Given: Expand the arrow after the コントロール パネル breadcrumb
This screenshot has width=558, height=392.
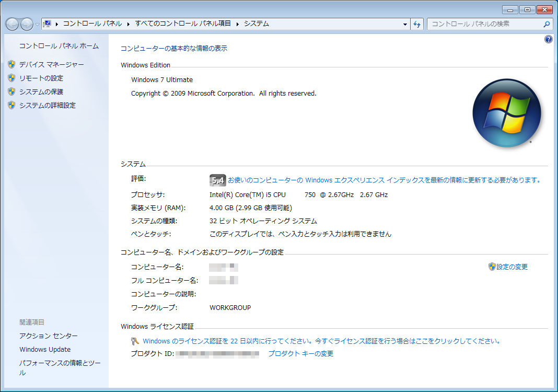Looking at the screenshot, I should (128, 24).
